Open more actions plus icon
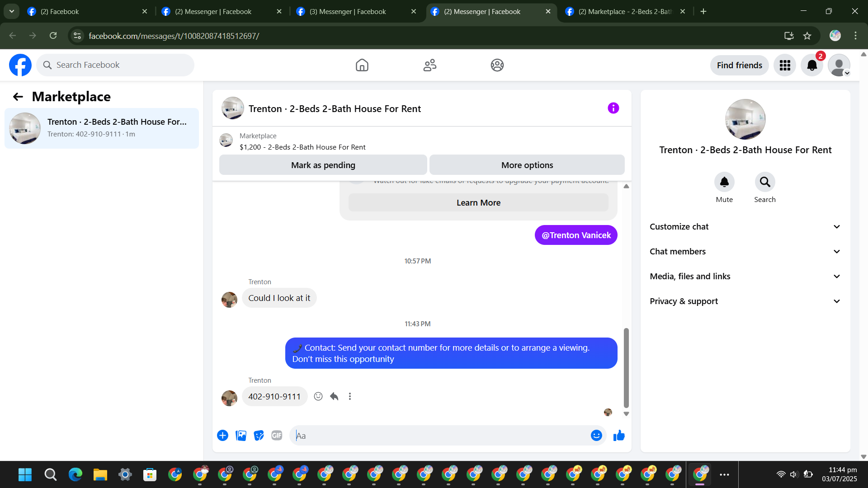 point(222,436)
